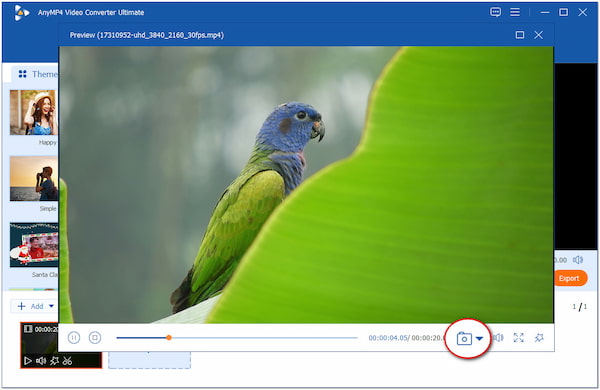Click the Add media button
This screenshot has height=390, width=600.
(31, 306)
